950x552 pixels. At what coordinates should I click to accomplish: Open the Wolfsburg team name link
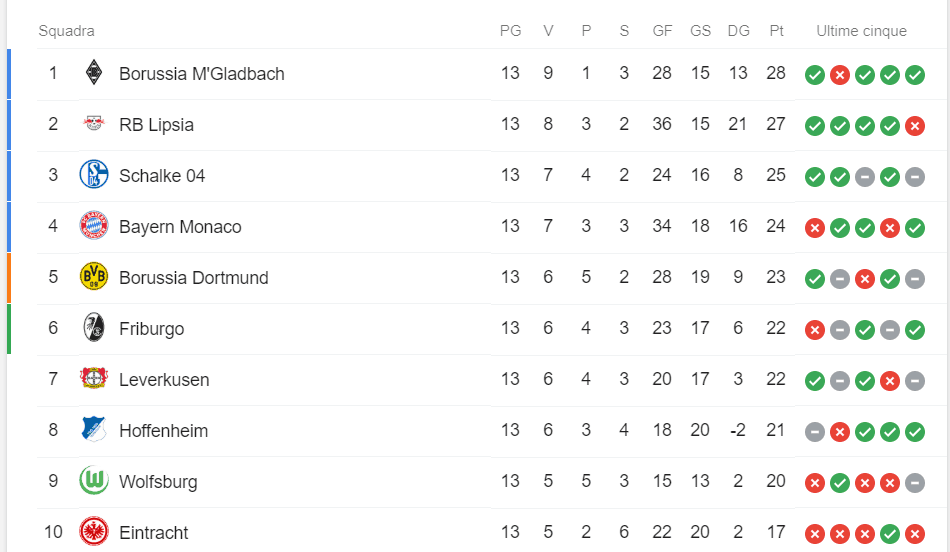point(158,482)
